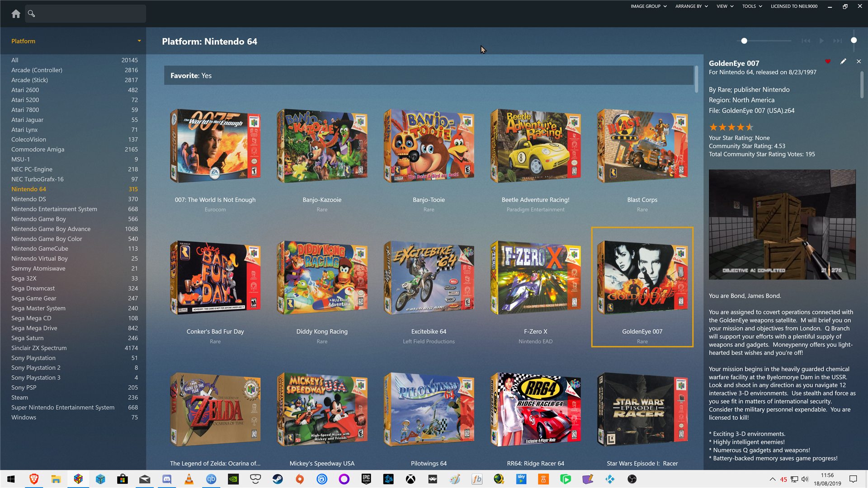Expand the Platform filter dropdown
The height and width of the screenshot is (488, 868).
click(x=139, y=41)
